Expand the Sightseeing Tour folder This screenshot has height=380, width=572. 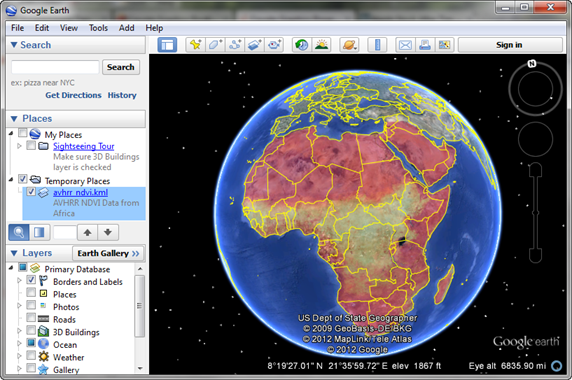click(x=19, y=146)
